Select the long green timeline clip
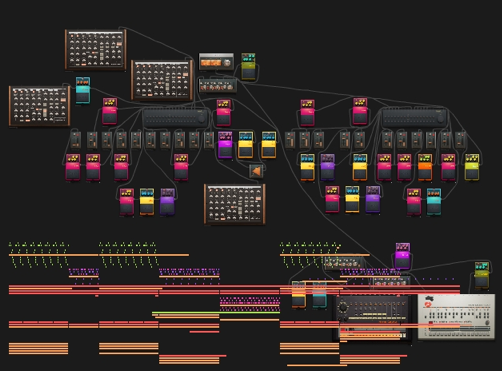502x371 pixels. [216, 313]
